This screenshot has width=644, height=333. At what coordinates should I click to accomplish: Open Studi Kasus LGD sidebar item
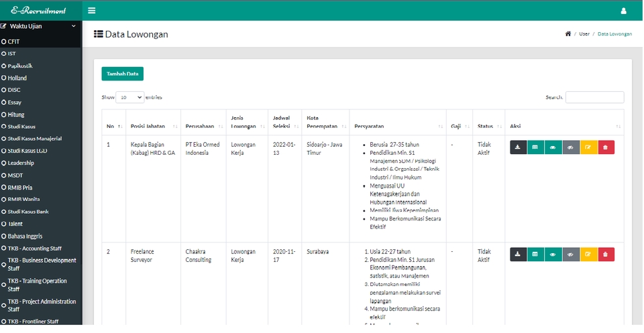click(41, 151)
